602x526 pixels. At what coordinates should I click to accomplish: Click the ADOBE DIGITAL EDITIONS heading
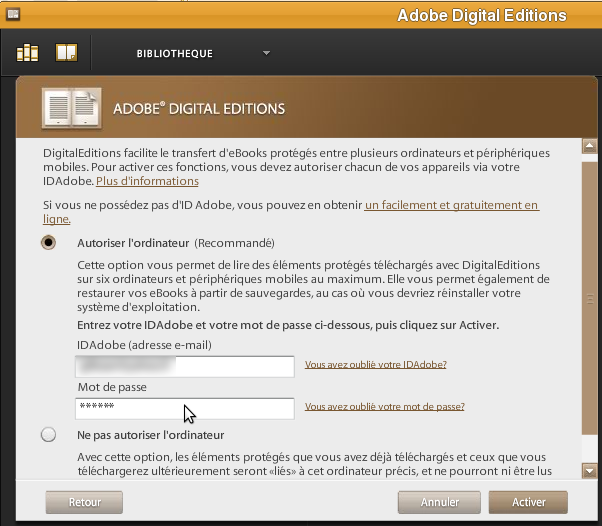click(x=199, y=109)
